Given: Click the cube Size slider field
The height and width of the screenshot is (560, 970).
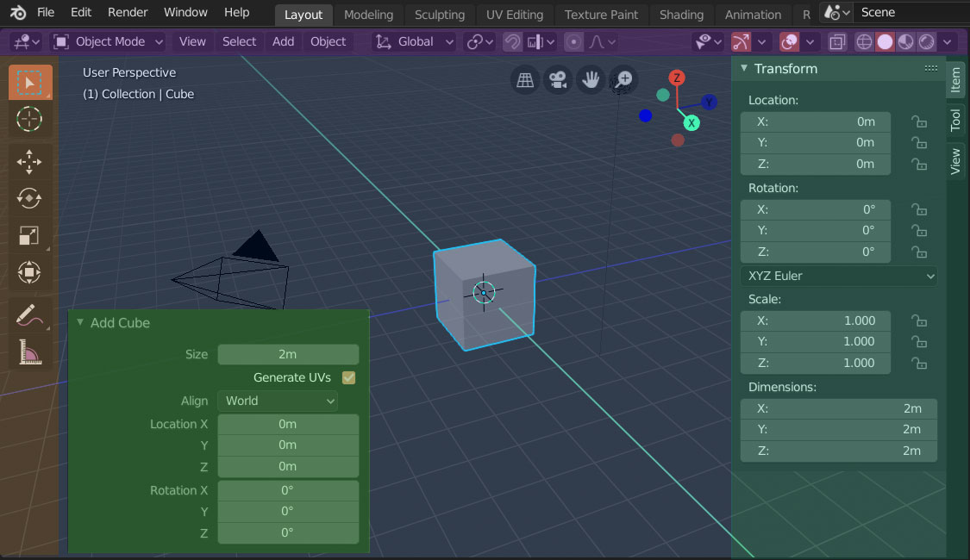Looking at the screenshot, I should click(288, 354).
